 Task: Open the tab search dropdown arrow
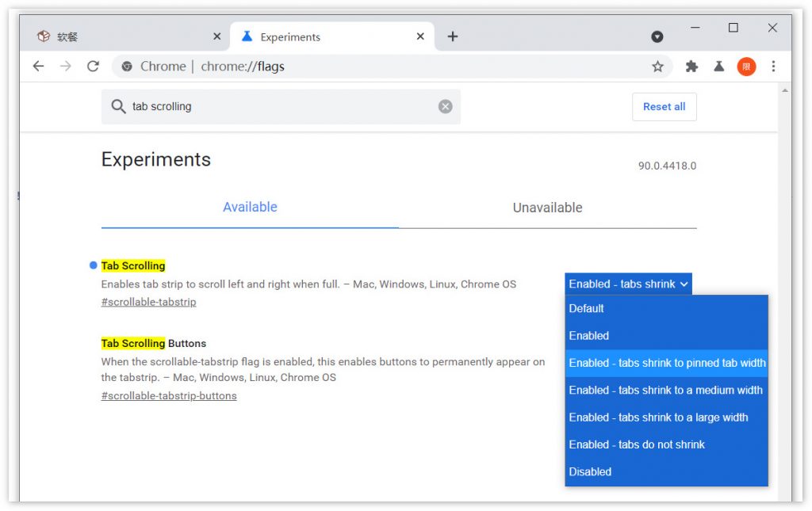click(x=657, y=36)
